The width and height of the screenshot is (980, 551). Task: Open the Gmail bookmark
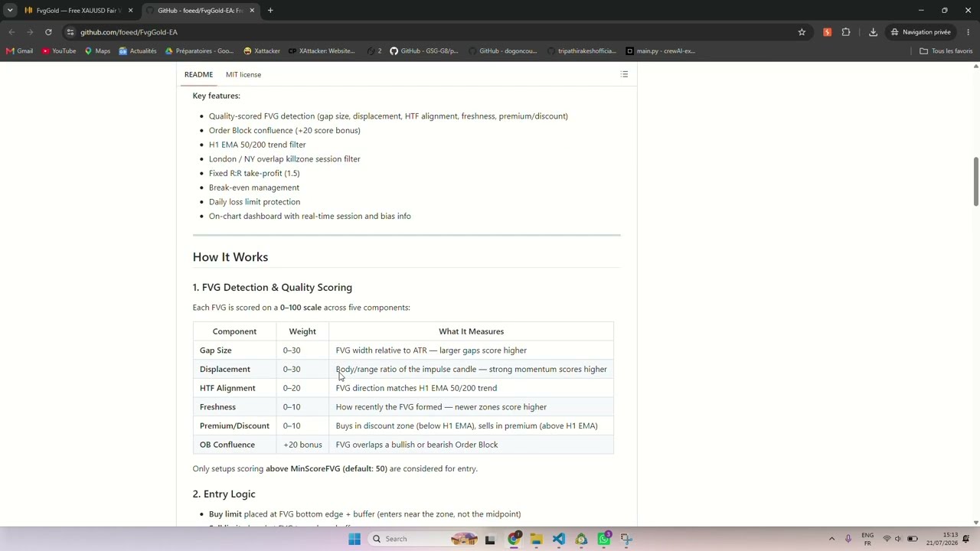19,51
